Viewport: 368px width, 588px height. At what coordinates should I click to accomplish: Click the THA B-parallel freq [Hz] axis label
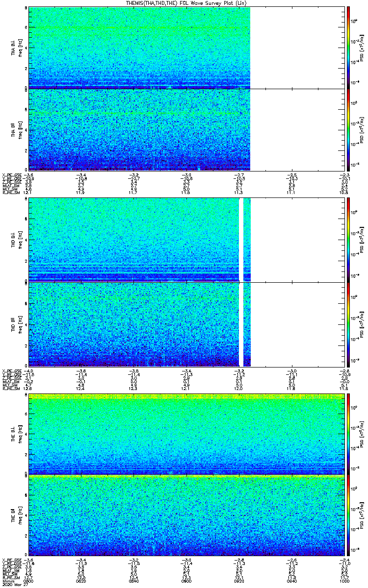point(21,130)
